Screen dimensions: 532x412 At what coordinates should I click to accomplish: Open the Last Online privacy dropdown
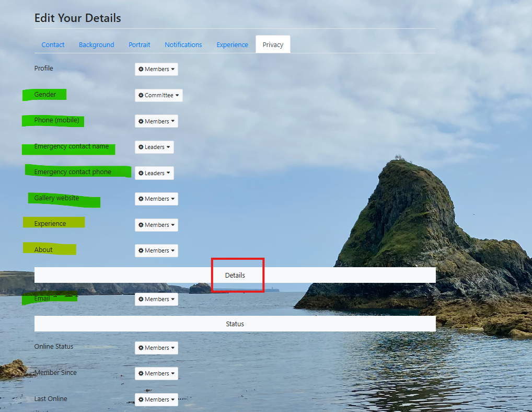156,399
